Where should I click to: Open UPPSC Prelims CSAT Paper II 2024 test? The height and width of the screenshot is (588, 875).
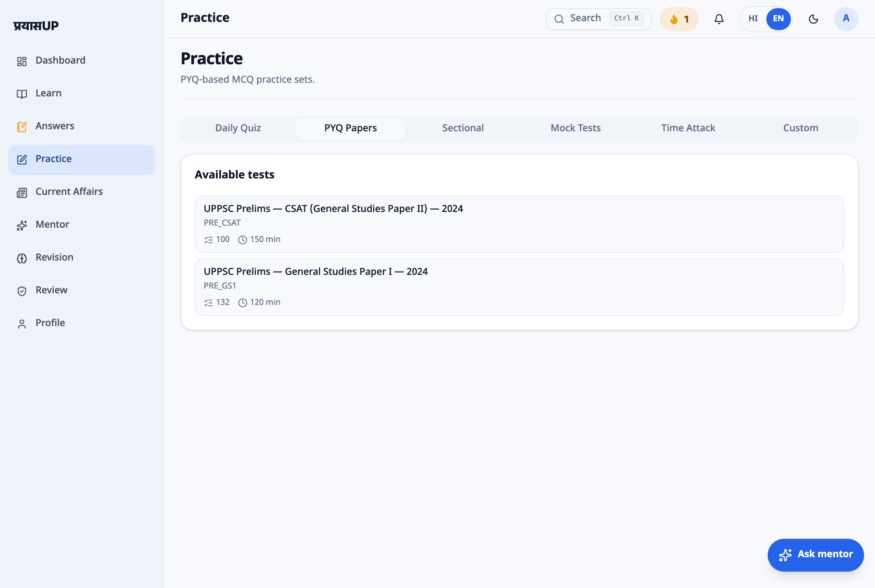[519, 224]
